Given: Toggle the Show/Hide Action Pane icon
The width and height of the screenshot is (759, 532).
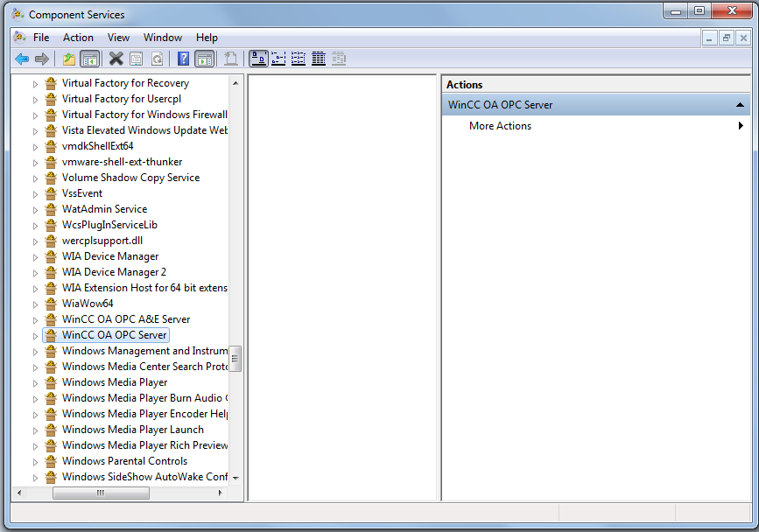Looking at the screenshot, I should [204, 59].
